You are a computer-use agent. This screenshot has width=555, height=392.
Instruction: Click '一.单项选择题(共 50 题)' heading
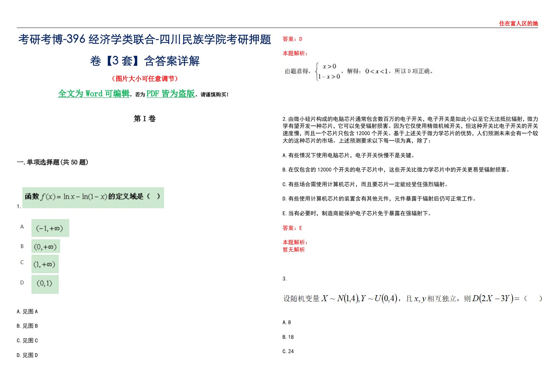tap(52, 162)
